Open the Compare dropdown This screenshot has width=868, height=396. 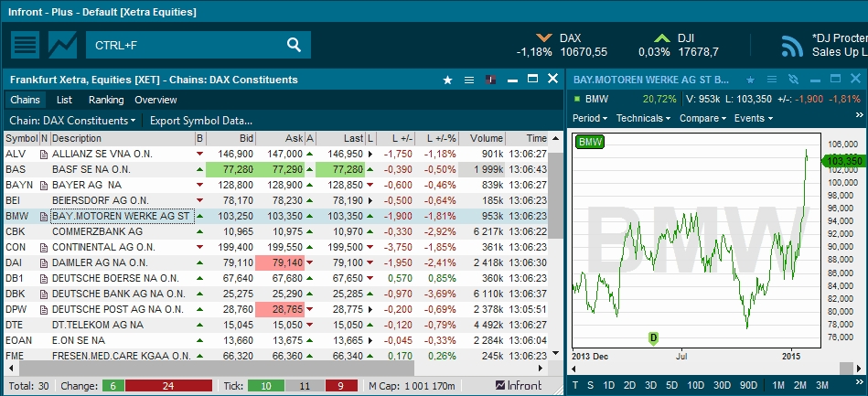703,118
